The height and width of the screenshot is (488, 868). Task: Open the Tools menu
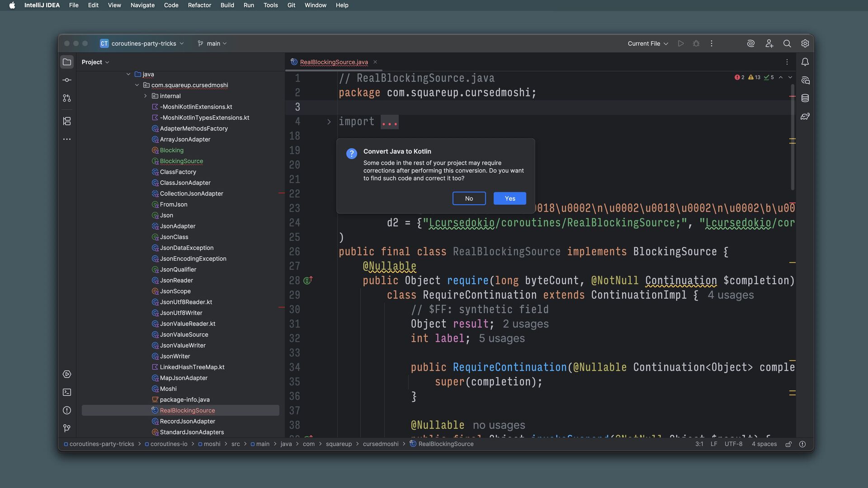[270, 5]
